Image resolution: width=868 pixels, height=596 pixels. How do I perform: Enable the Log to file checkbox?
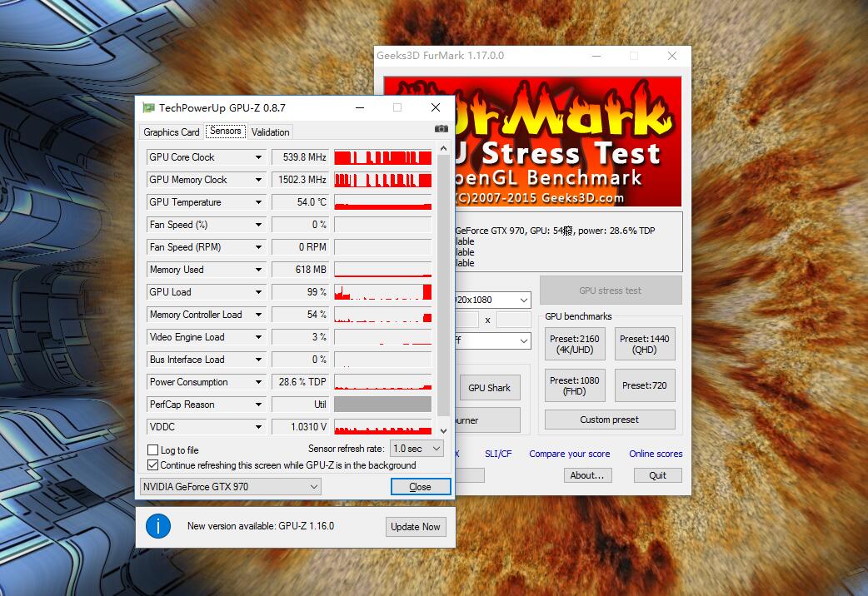tap(153, 449)
